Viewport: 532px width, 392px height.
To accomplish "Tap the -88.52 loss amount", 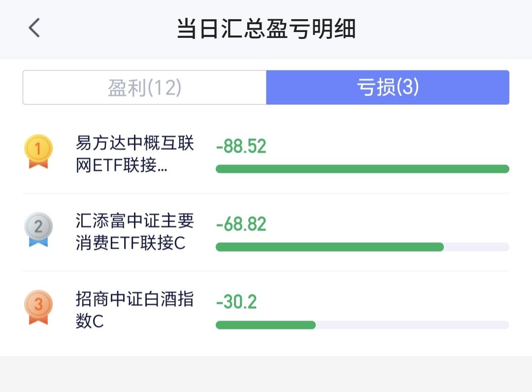I will pyautogui.click(x=241, y=146).
